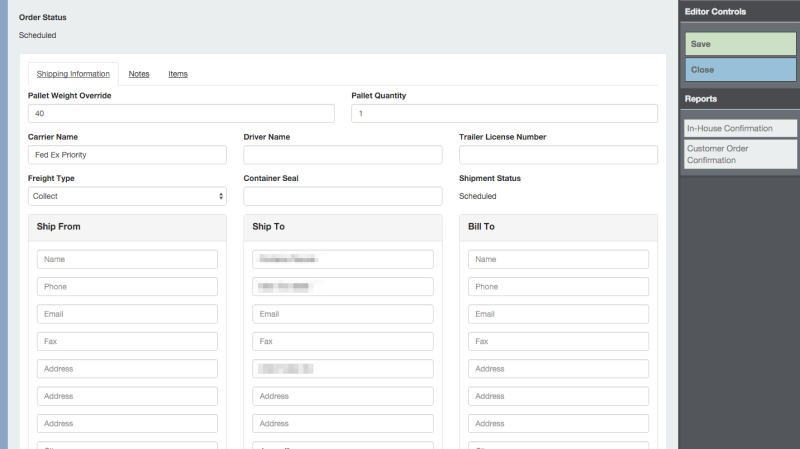Click the Close button in Editor Controls
The width and height of the screenshot is (800, 449).
tap(740, 70)
